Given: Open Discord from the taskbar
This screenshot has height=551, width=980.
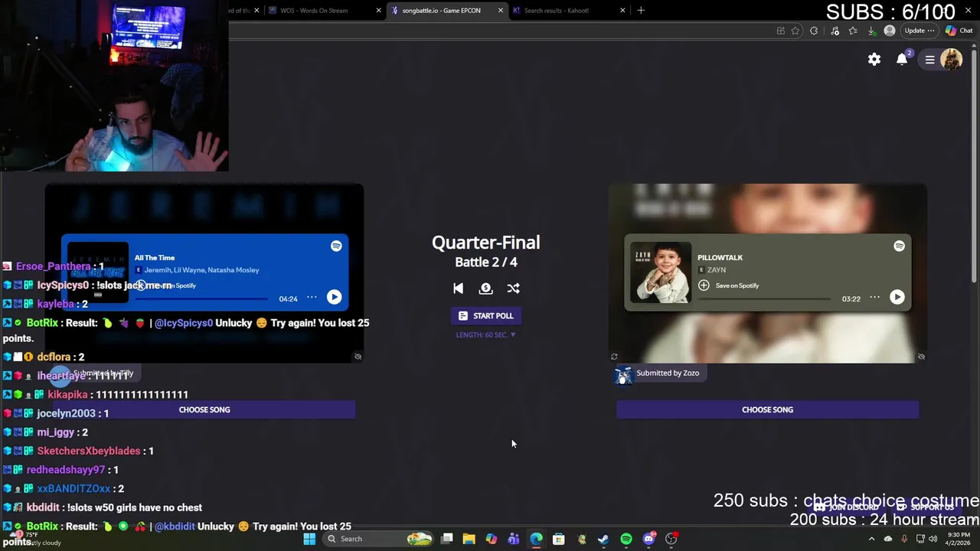Looking at the screenshot, I should [x=649, y=539].
